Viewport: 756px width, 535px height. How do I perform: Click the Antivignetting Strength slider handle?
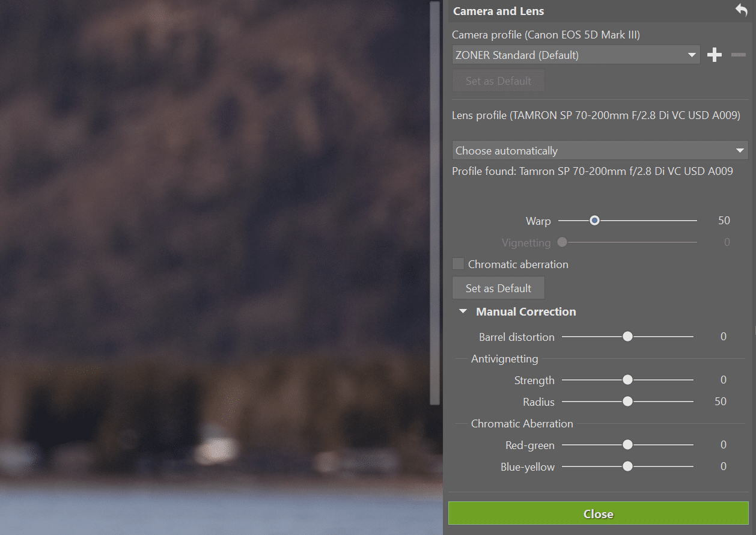click(627, 380)
